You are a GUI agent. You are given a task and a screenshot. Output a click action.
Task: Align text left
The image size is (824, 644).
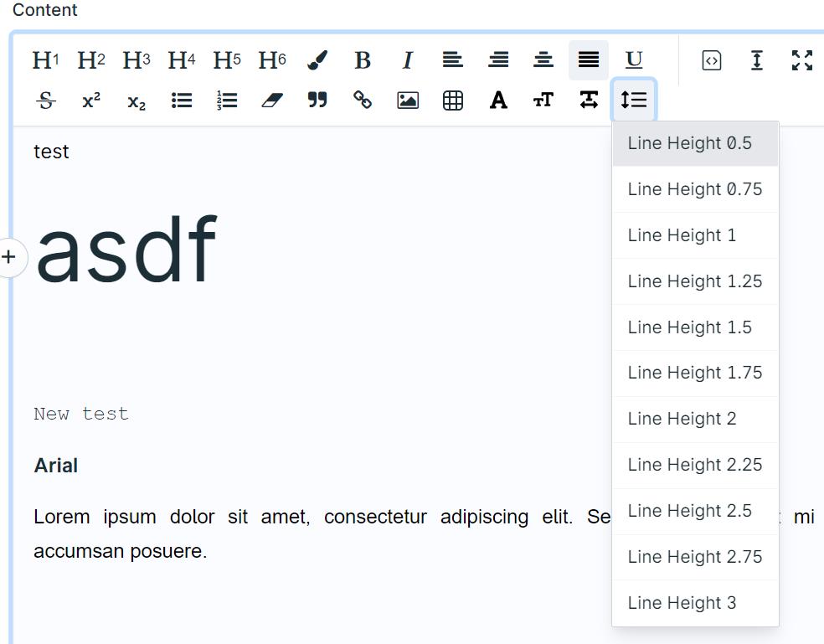(453, 60)
